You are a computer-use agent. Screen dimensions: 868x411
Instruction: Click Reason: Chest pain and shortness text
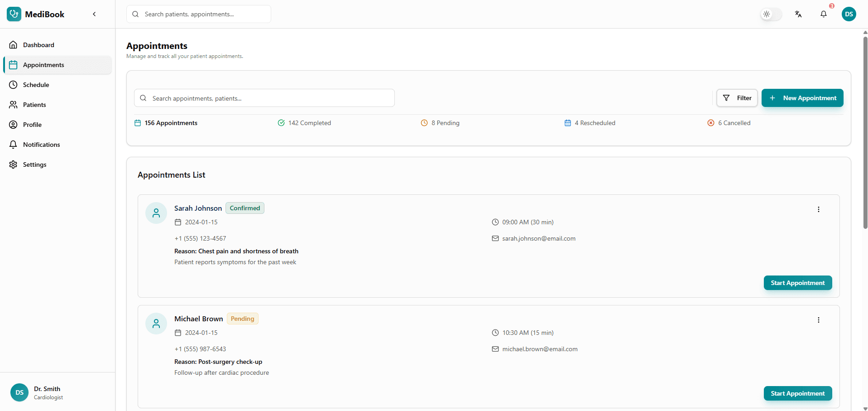(x=236, y=251)
